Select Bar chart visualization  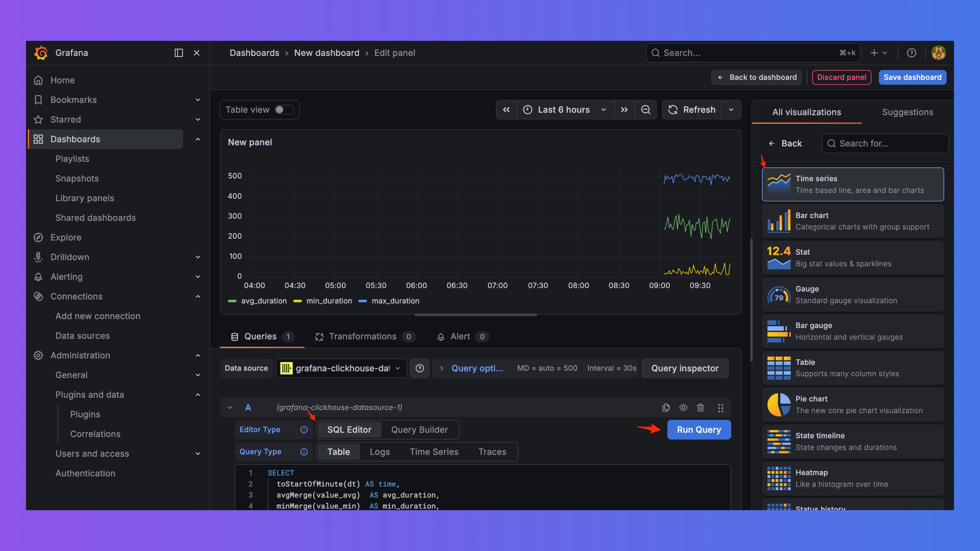click(853, 221)
